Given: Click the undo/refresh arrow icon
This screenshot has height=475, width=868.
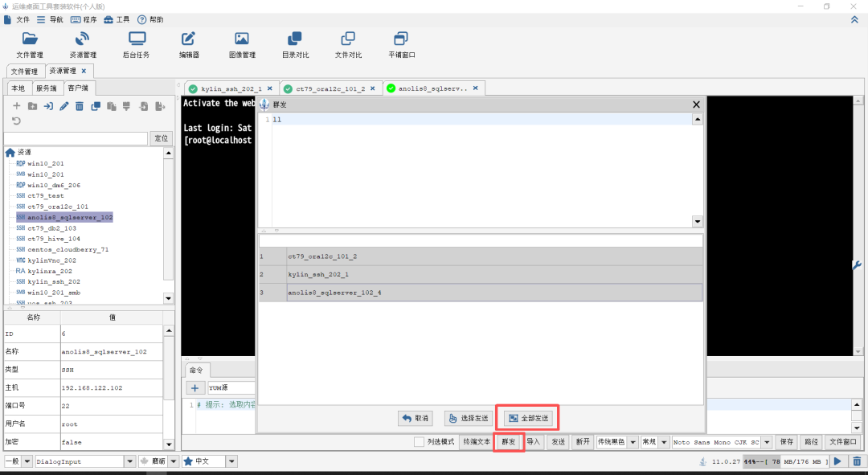Looking at the screenshot, I should point(17,121).
